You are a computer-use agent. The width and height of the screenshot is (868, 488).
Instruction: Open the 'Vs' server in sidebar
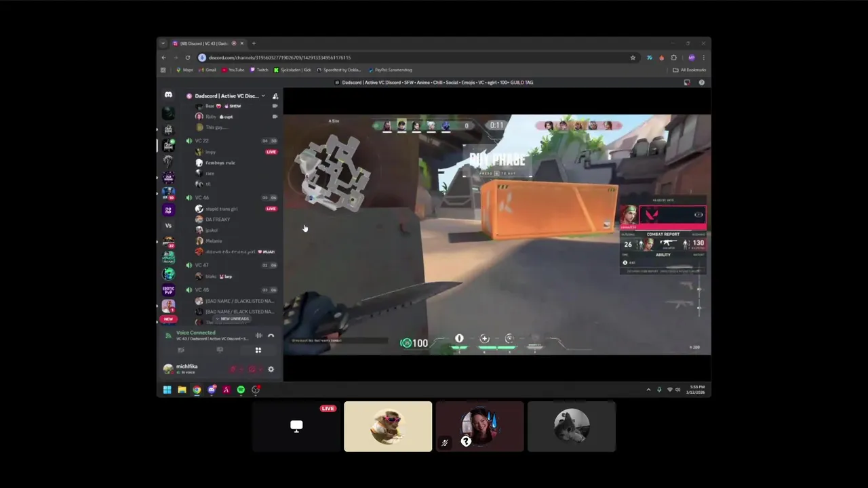pos(168,226)
